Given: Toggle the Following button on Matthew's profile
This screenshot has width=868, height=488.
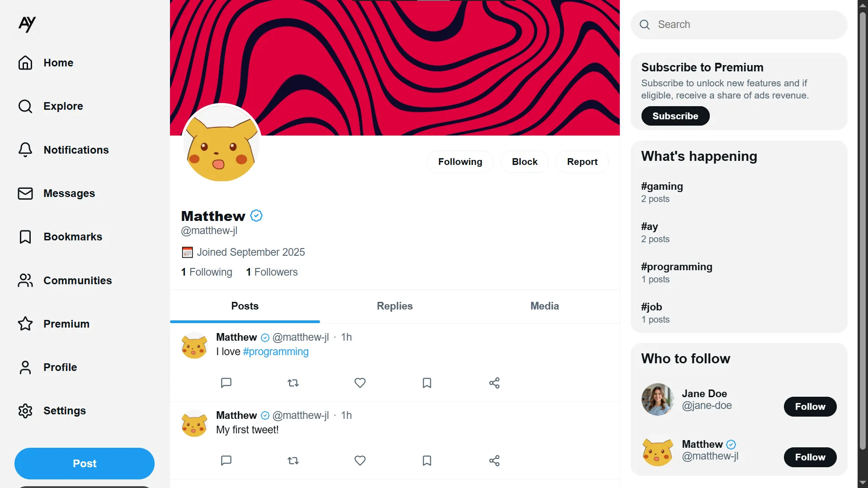Looking at the screenshot, I should click(460, 162).
